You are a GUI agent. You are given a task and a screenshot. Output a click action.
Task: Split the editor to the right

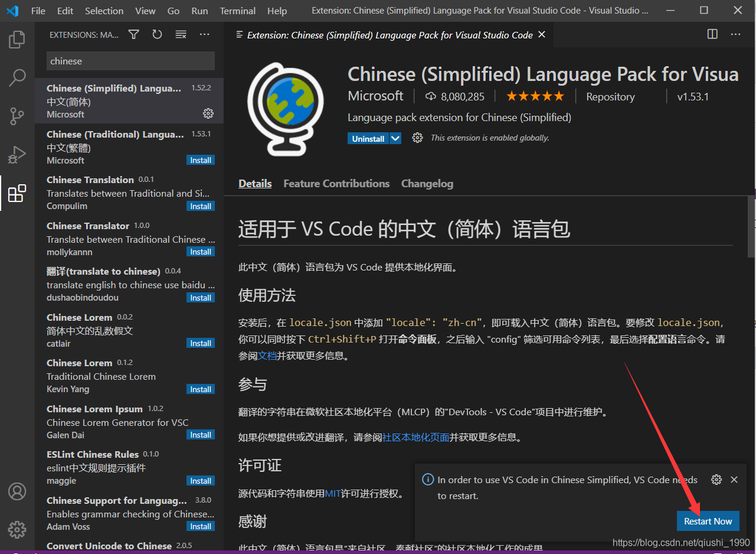712,34
